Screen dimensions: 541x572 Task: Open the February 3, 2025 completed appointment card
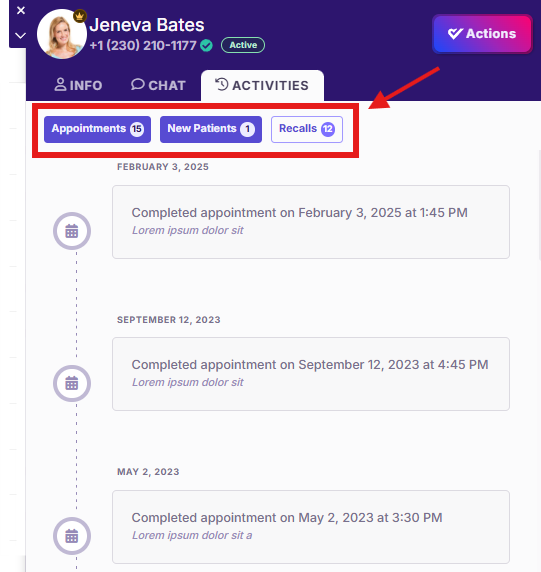pos(311,222)
